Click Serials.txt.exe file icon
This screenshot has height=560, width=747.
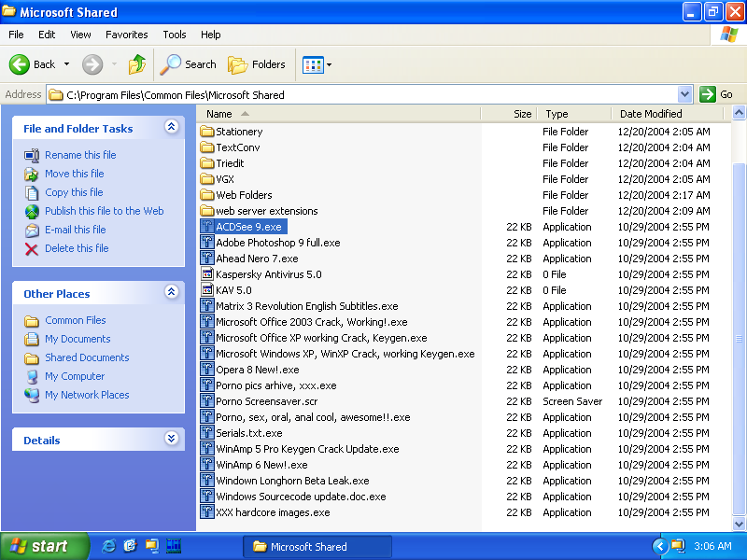pos(206,433)
